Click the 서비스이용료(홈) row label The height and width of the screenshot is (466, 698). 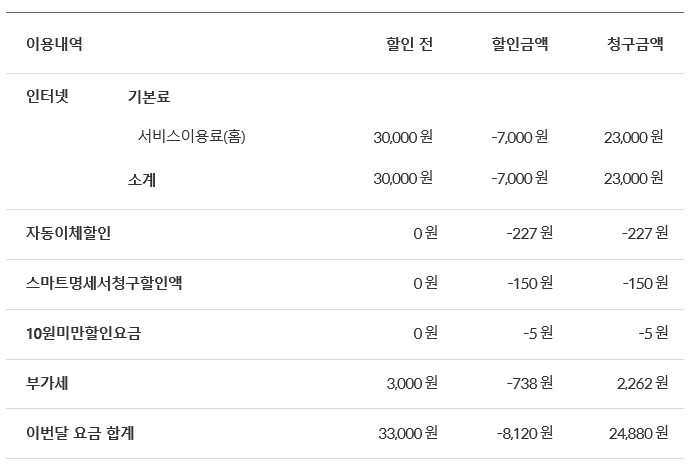click(x=191, y=137)
